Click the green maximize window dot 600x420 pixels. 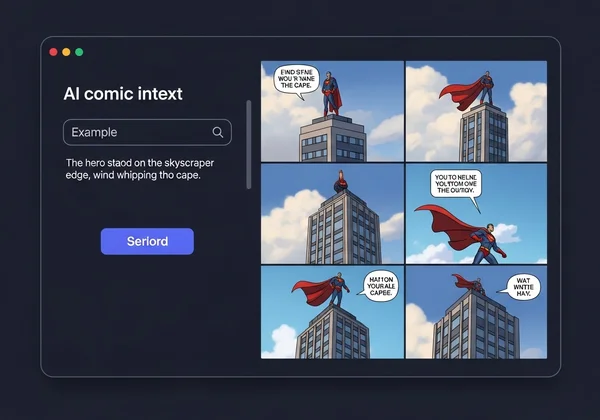(79, 52)
